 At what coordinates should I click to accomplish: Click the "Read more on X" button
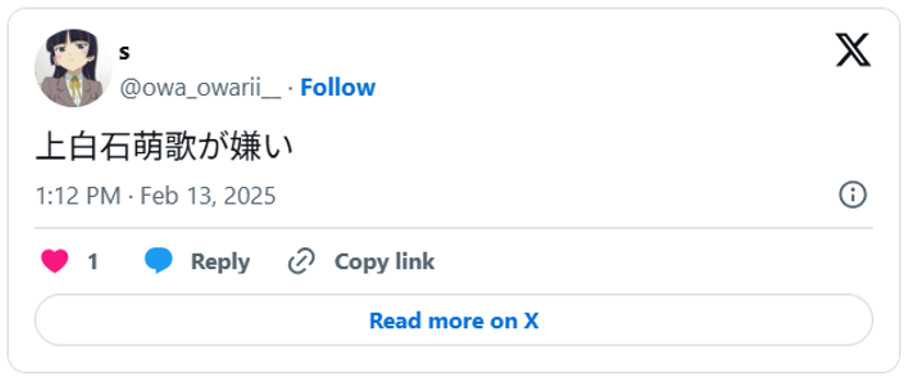coord(454,321)
